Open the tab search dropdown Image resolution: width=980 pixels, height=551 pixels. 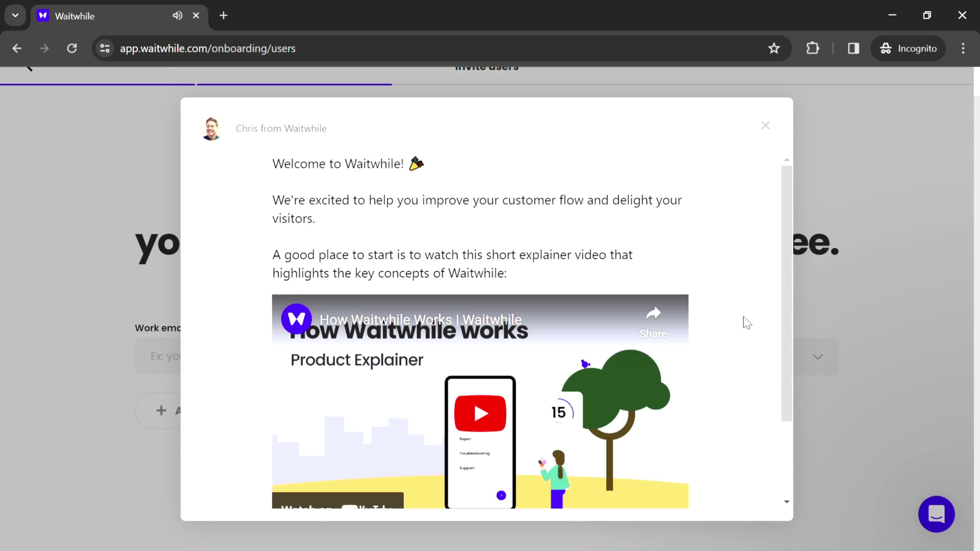[x=15, y=16]
